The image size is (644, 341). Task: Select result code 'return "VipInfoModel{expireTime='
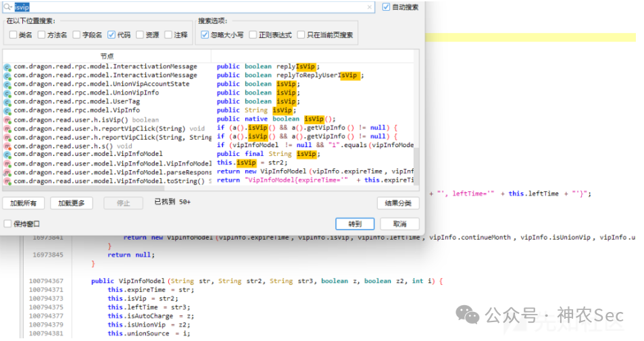pos(315,180)
